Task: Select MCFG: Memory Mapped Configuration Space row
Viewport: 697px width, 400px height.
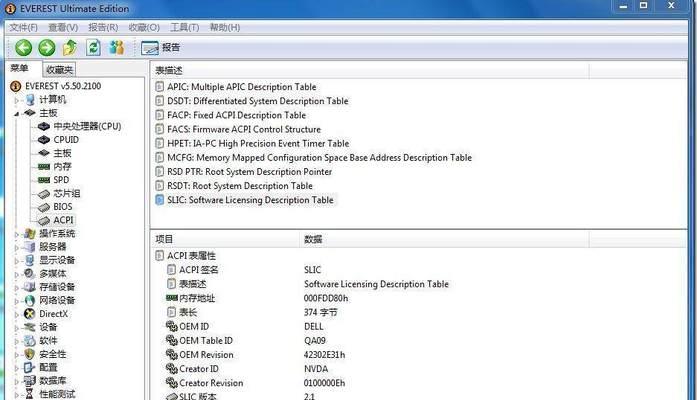Action: 319,158
